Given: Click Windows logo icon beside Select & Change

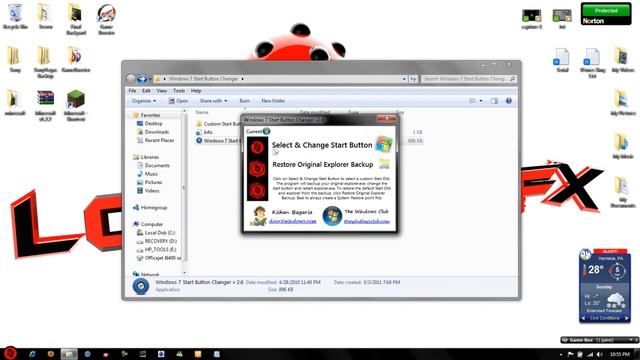Looking at the screenshot, I should coord(384,144).
